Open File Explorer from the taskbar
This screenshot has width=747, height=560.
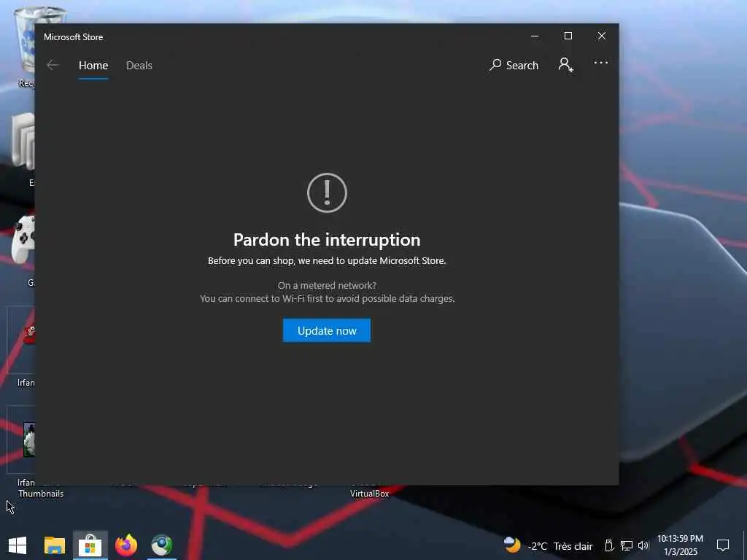tap(54, 545)
